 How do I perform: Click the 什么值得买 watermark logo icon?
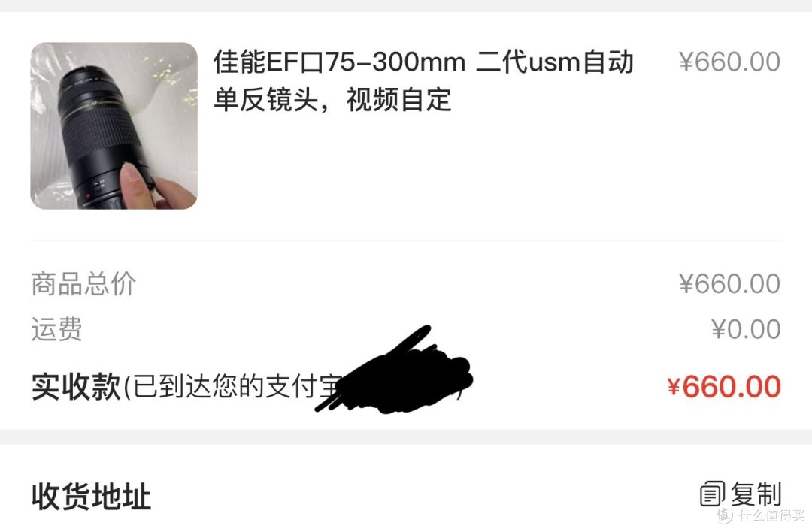pos(725,515)
